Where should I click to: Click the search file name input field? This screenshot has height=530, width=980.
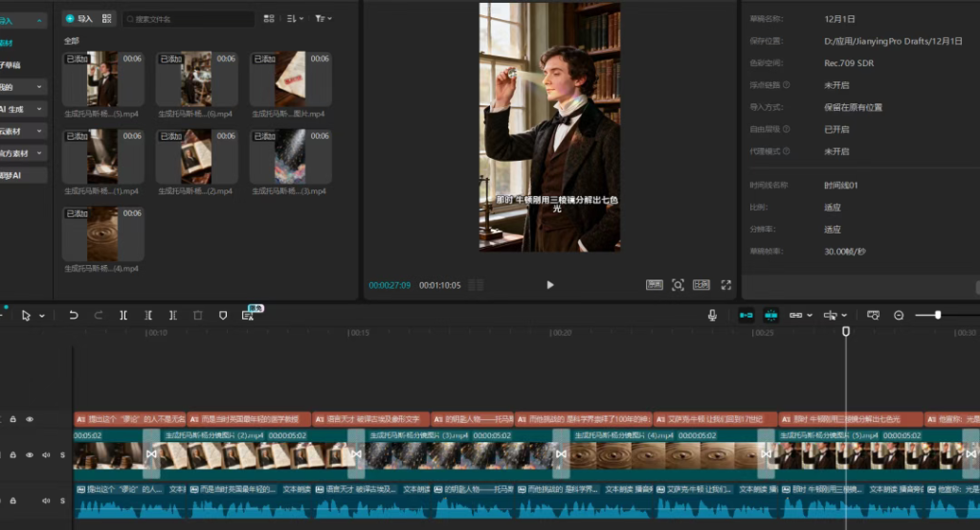(191, 18)
